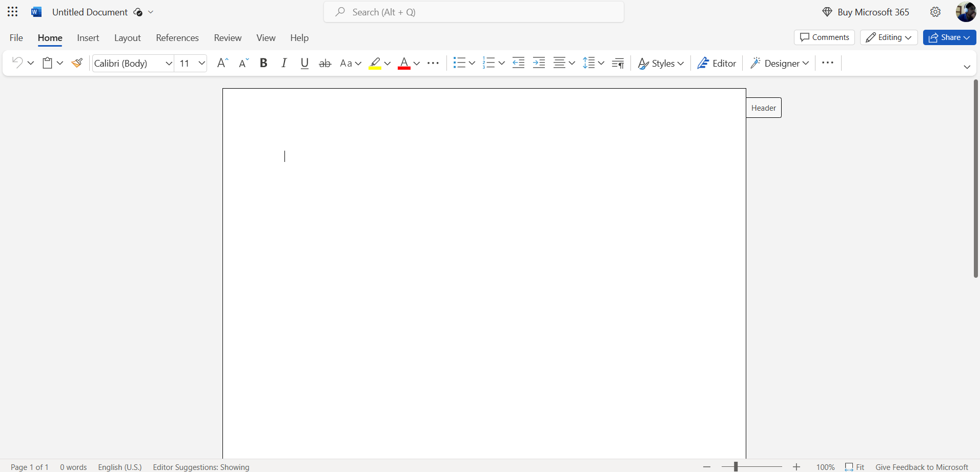
Task: Select the Format Painter tool
Action: tap(77, 63)
